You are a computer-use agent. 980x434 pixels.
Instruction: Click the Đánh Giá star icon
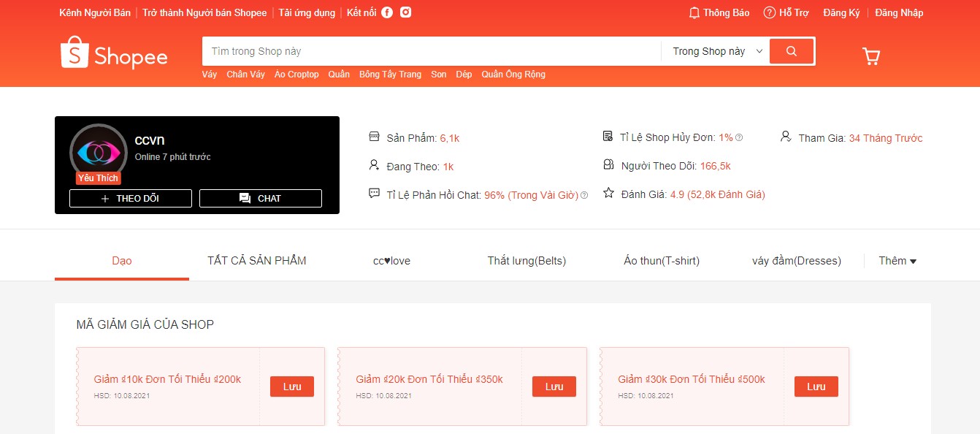pos(608,194)
